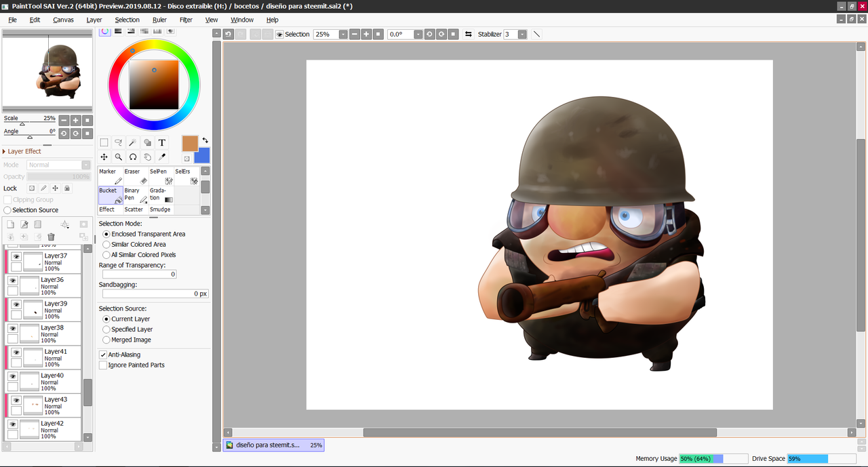This screenshot has width=868, height=467.
Task: Select the Shape tool
Action: click(147, 142)
